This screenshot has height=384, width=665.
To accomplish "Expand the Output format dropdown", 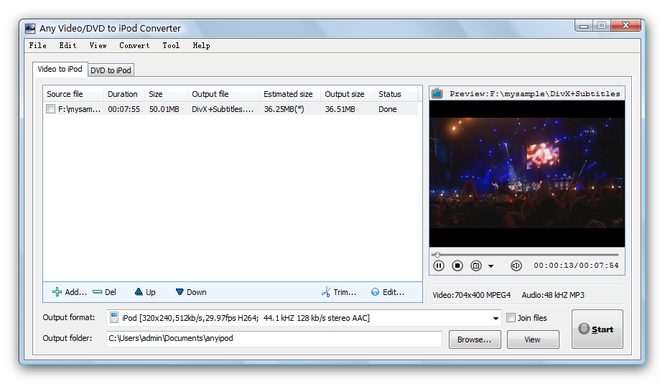I will tap(495, 318).
